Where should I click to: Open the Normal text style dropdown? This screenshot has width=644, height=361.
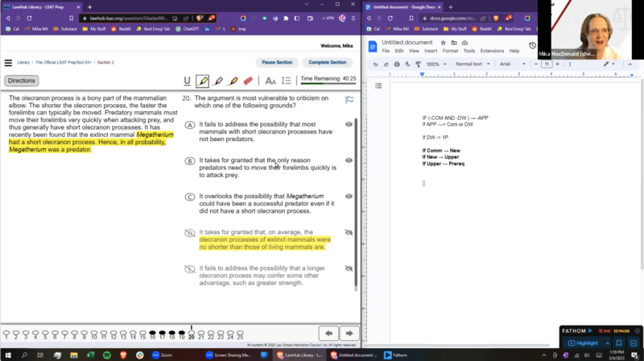pos(471,64)
